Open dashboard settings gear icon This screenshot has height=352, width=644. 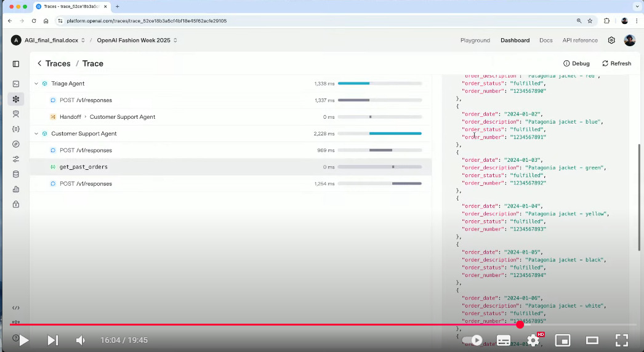[611, 40]
